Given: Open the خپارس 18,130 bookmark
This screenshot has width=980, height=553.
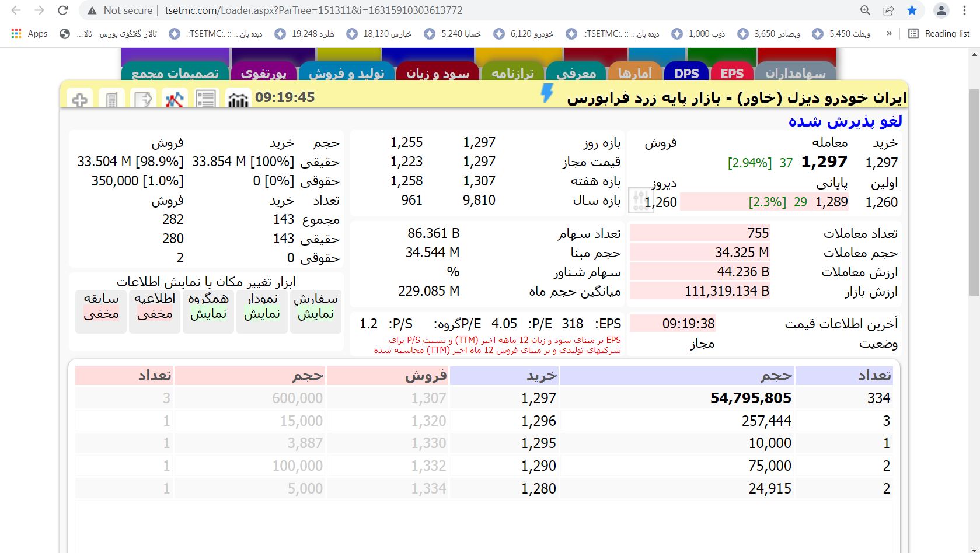Looking at the screenshot, I should pos(379,34).
